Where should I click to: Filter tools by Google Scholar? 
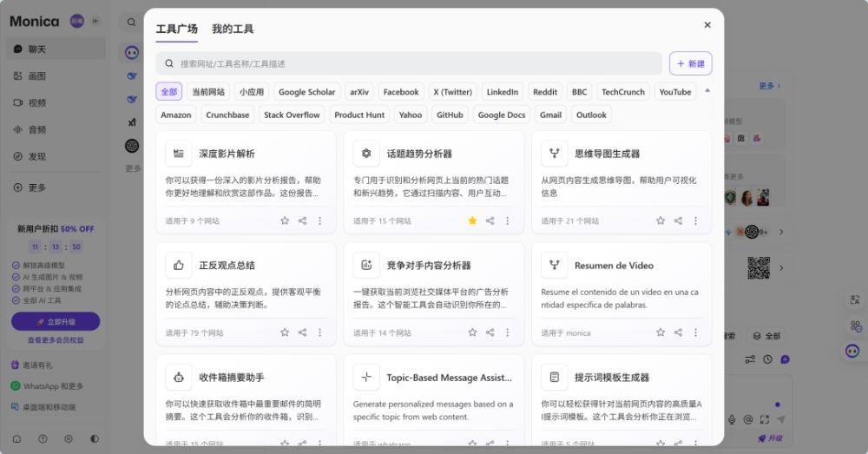pos(306,92)
